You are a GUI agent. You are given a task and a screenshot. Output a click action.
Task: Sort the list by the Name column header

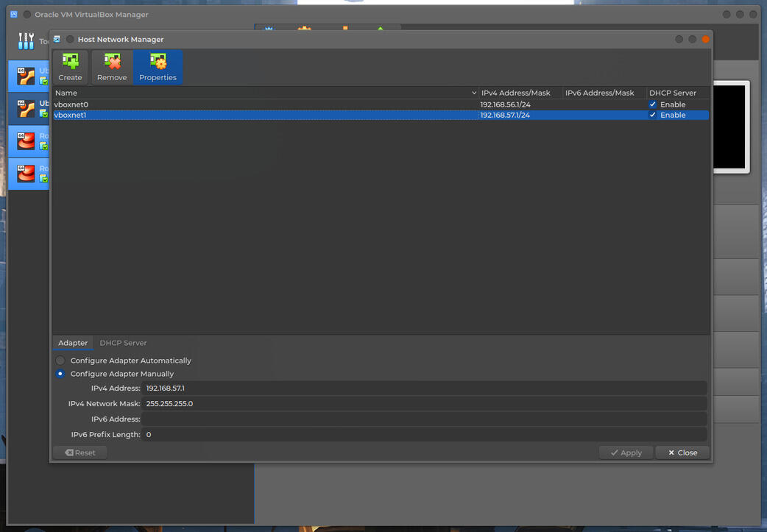(265, 93)
